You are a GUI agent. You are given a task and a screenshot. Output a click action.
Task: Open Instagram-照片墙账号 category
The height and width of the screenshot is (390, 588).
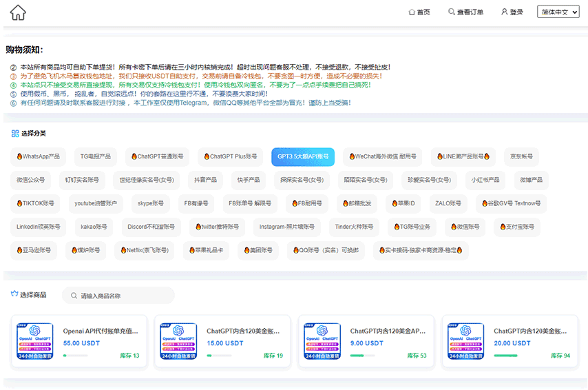point(287,227)
